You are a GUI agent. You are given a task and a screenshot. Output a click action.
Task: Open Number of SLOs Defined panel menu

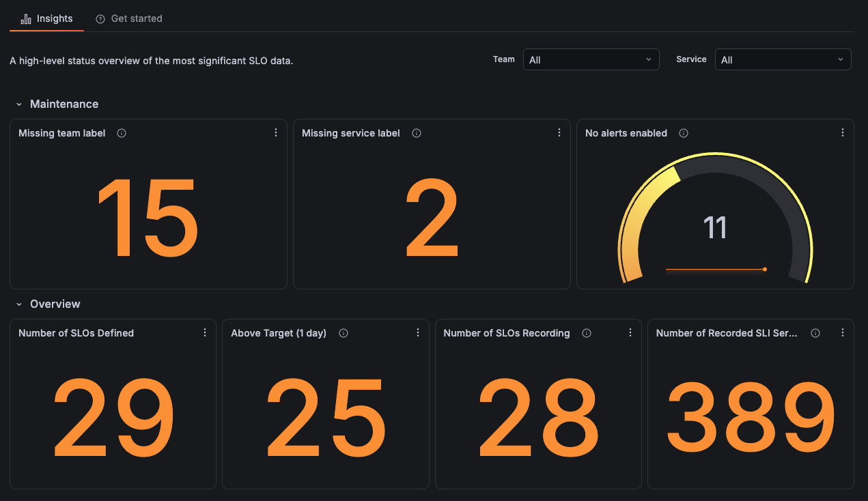(x=205, y=333)
